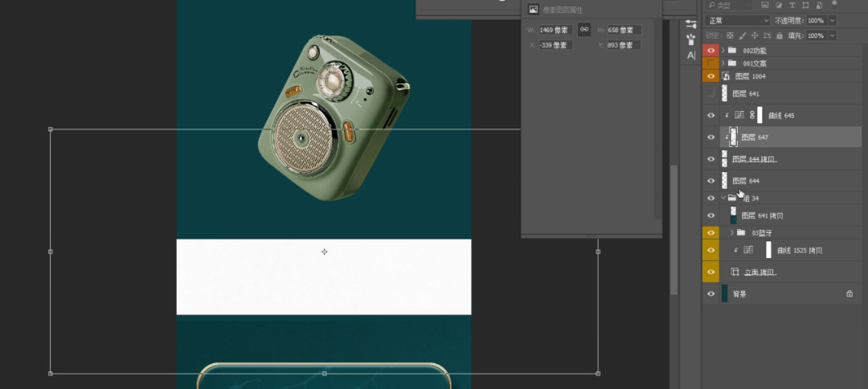This screenshot has width=868, height=389.
Task: Select the 图层 647 layer thumbnail
Action: point(734,137)
